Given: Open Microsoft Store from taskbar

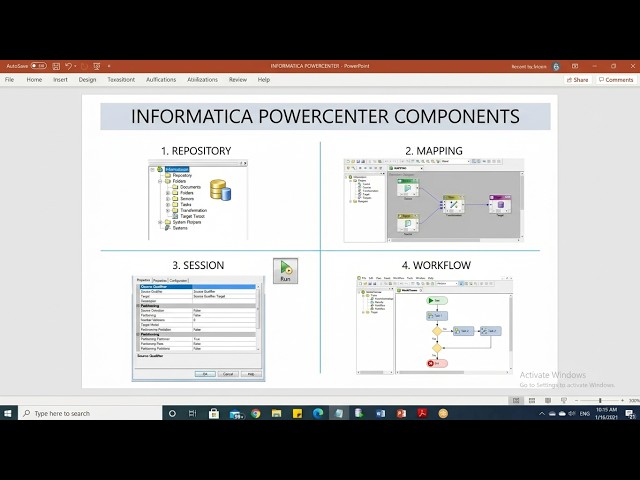Looking at the screenshot, I should [x=214, y=413].
